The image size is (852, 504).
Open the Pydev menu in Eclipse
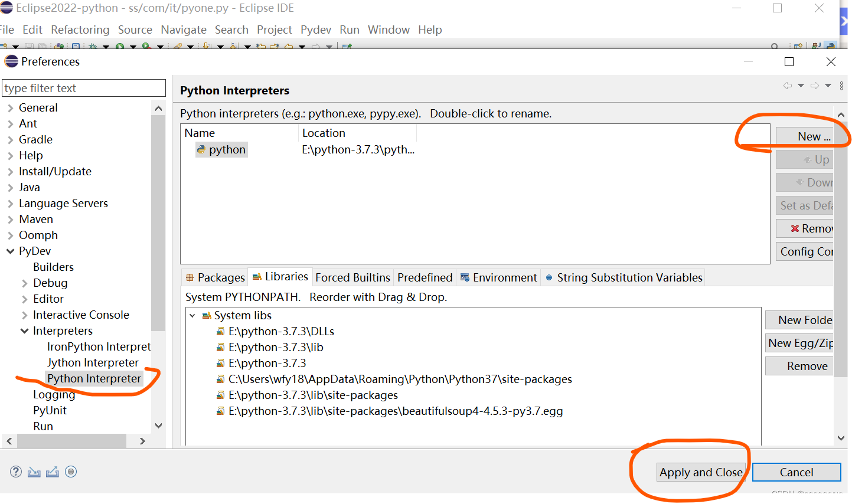[316, 30]
